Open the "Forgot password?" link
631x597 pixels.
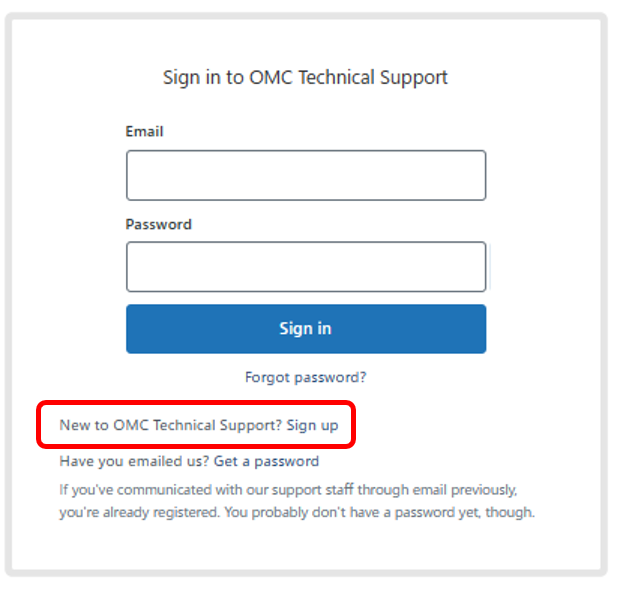(x=305, y=378)
